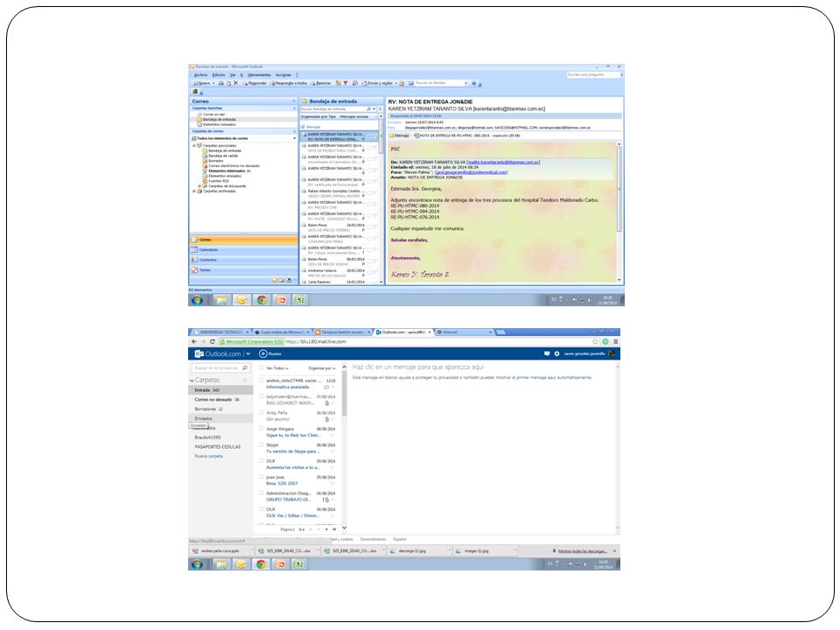Click the karentaranto@titanmax.com.ec mailto link
Viewport: 840px width, 630px height.
coord(503,162)
